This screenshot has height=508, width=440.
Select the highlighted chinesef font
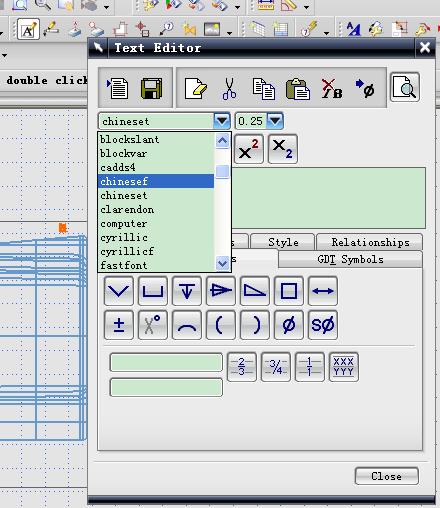(x=156, y=181)
